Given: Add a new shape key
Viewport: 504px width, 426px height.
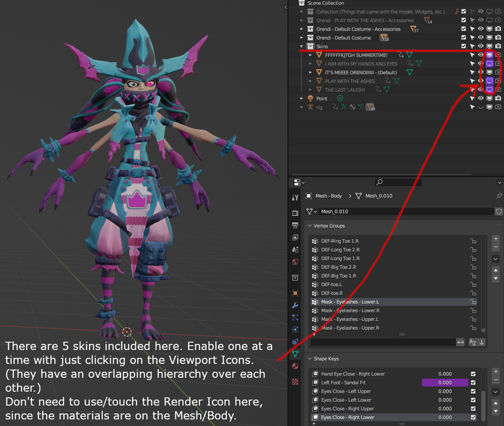Looking at the screenshot, I should point(495,372).
